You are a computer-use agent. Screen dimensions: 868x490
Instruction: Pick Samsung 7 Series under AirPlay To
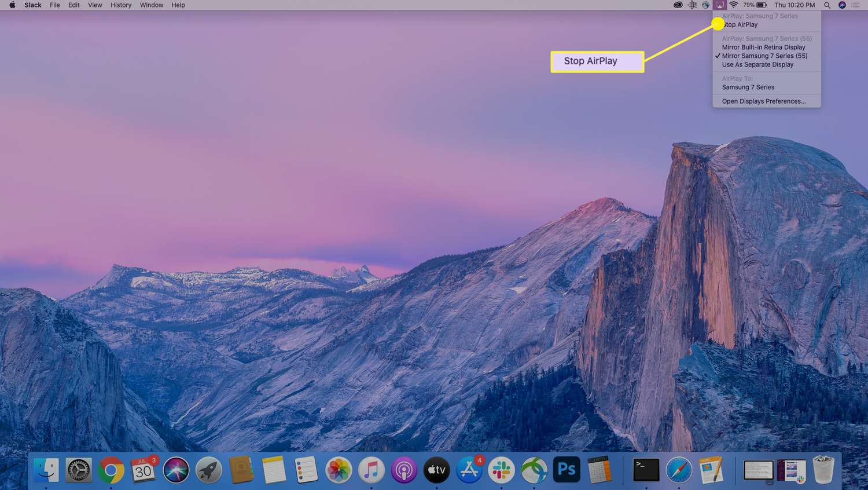tap(748, 87)
